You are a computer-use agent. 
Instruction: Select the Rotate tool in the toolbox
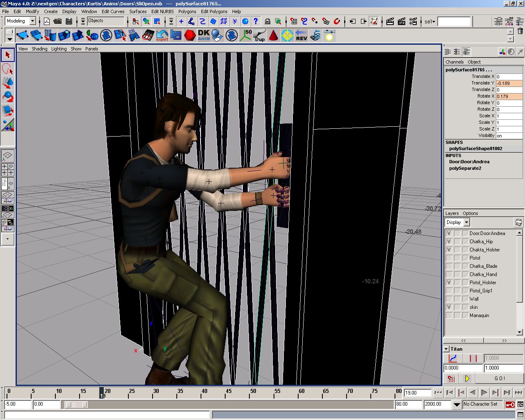8,96
